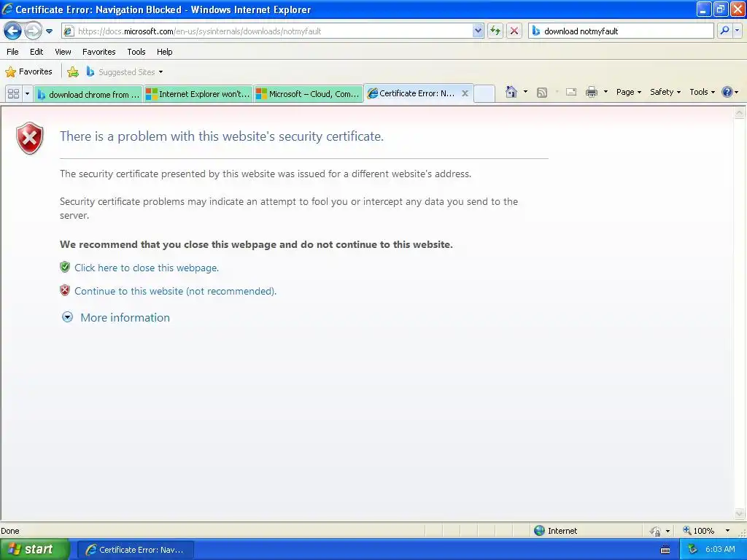Open the Favorites star button
This screenshot has height=560, width=747.
click(x=29, y=72)
